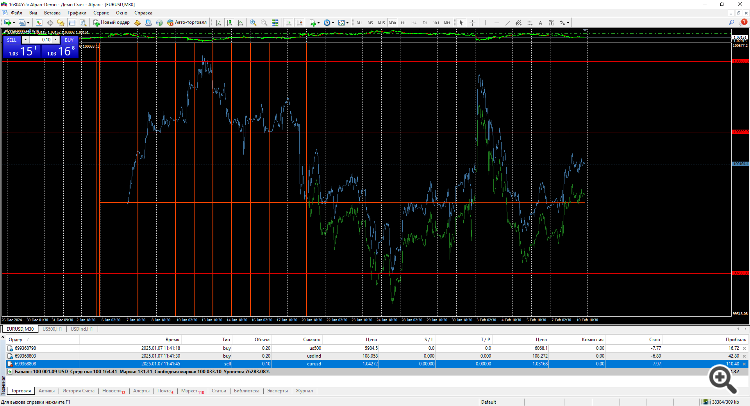Image resolution: width=750 pixels, height=406 pixels.
Task: Open the USDInd chart tab
Action: 80,329
